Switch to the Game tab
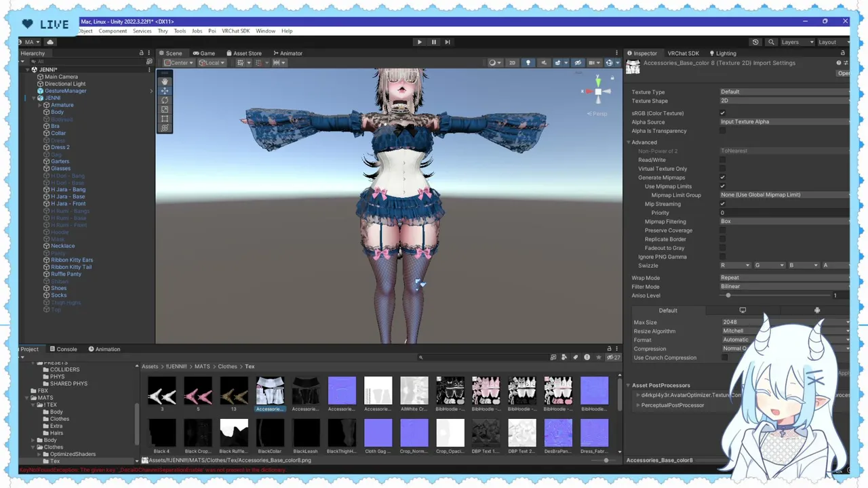 coord(203,54)
